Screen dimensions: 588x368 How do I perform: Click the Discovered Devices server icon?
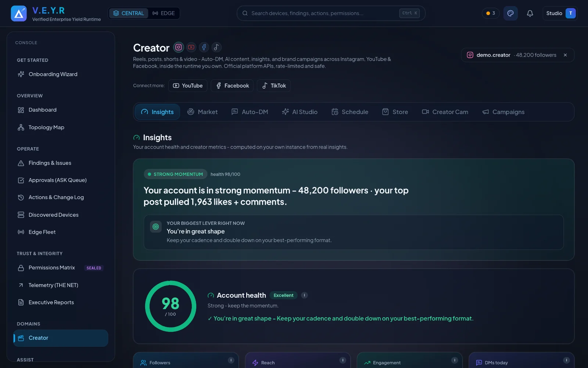click(21, 215)
